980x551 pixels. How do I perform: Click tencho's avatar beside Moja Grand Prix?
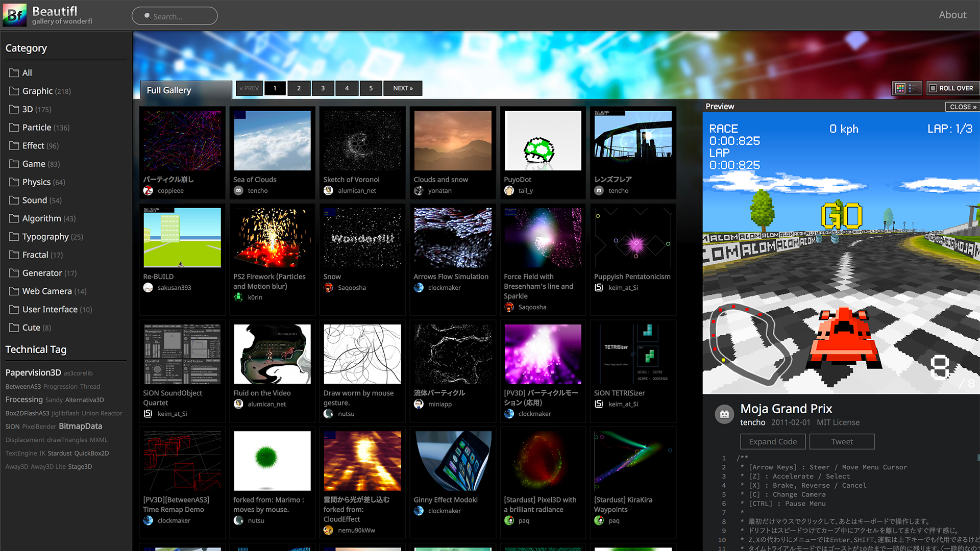[x=724, y=414]
